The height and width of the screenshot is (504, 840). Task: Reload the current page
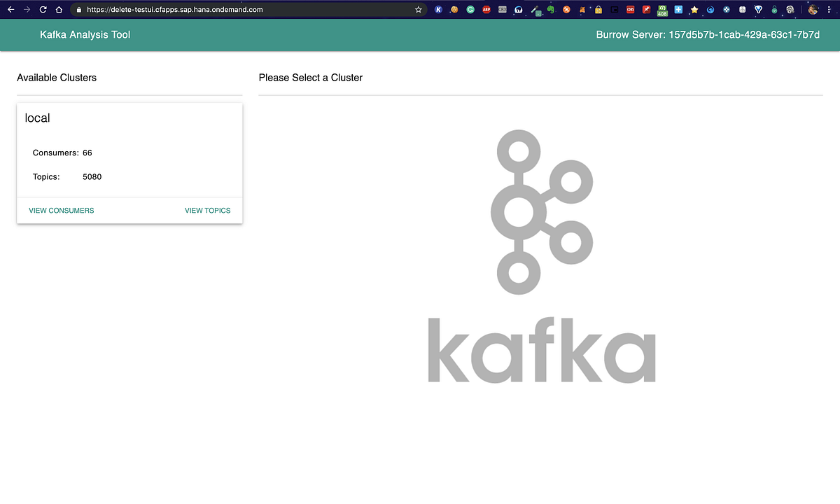coord(43,10)
